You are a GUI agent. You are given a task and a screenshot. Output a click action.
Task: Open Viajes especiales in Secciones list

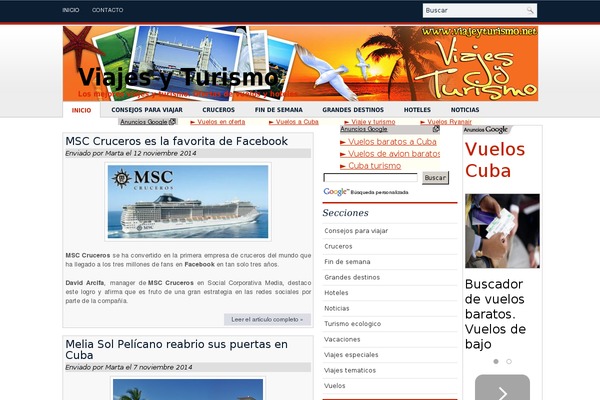351,355
